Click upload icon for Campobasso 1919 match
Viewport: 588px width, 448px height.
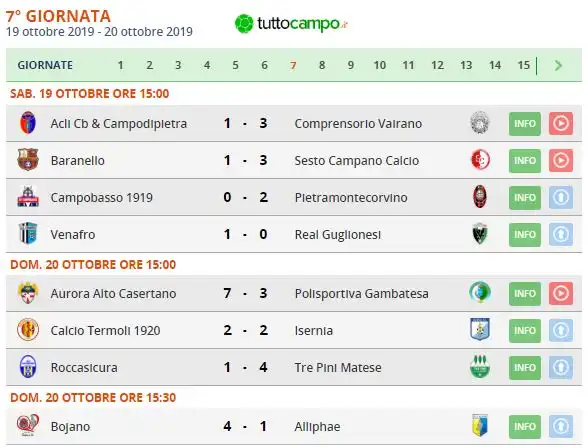[x=561, y=198]
